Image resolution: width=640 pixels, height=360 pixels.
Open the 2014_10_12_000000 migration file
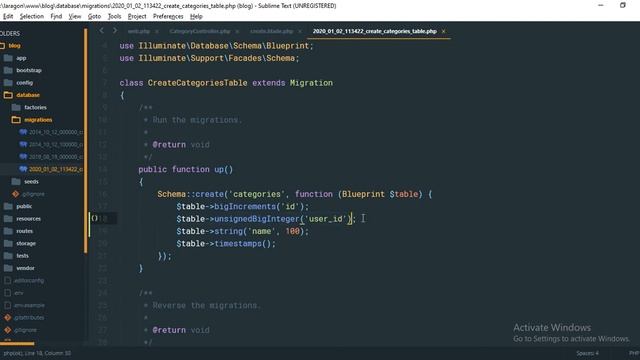coord(56,132)
